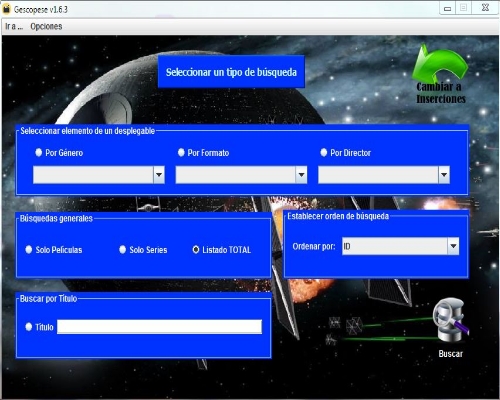Open the Ir a ... menu
The image size is (500, 400).
click(14, 26)
